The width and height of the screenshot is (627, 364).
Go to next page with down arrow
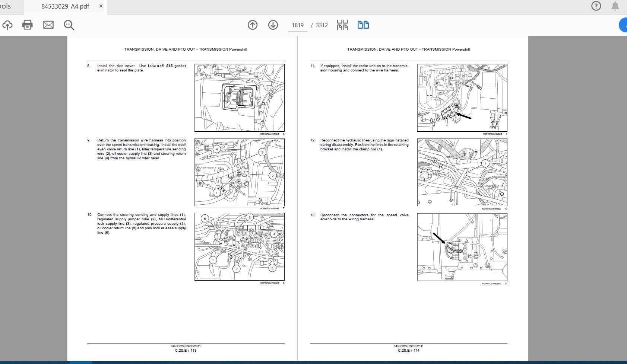(273, 25)
